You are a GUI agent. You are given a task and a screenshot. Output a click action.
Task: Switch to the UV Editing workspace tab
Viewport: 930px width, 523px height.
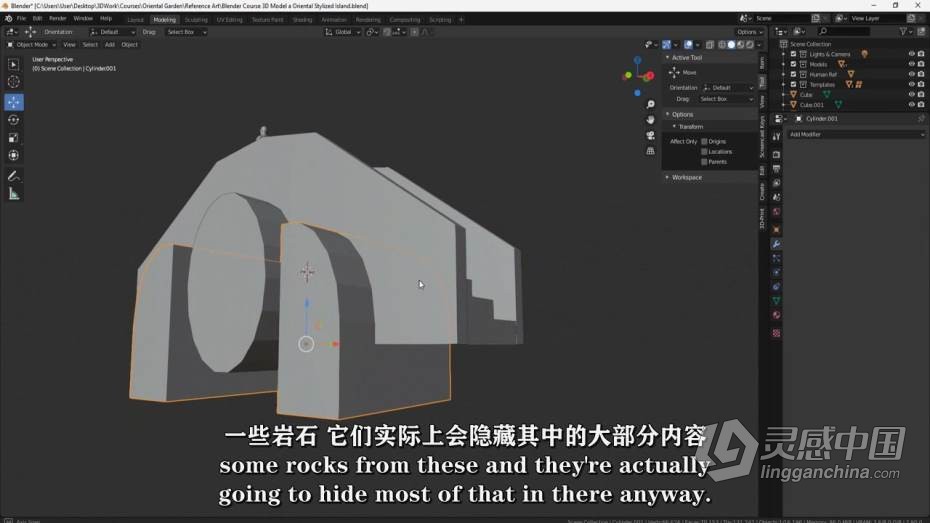[230, 20]
